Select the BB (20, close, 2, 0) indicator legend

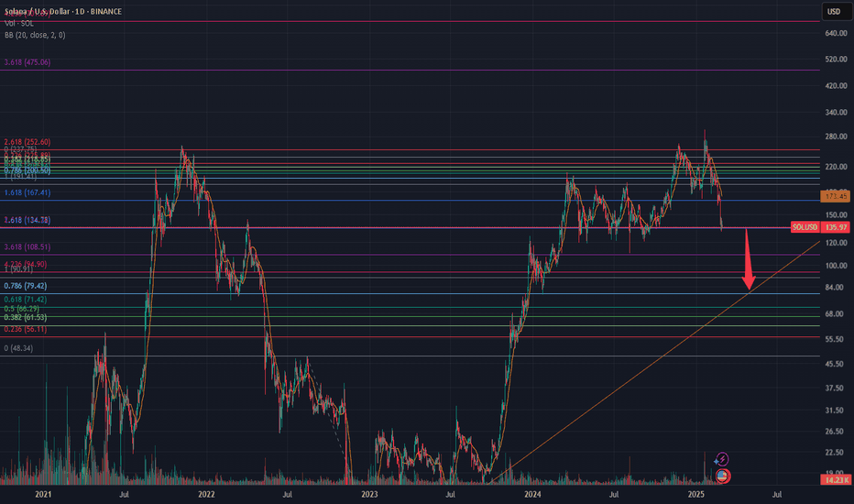(35, 35)
